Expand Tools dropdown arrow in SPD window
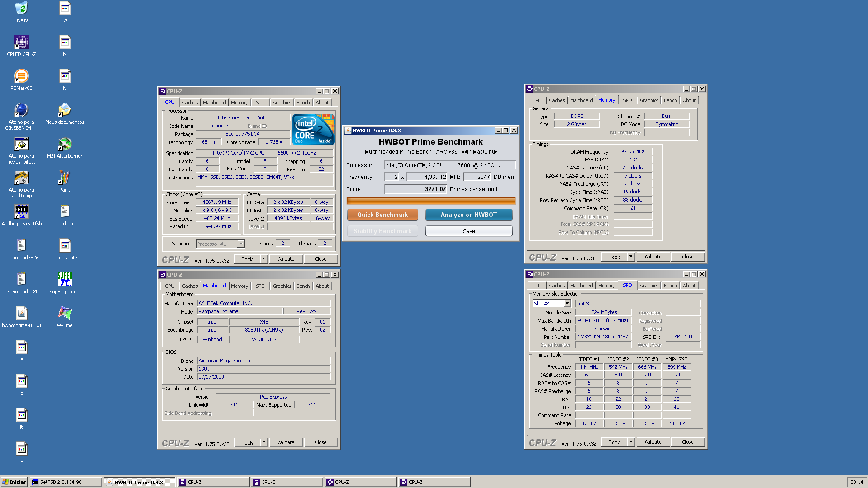 (631, 442)
